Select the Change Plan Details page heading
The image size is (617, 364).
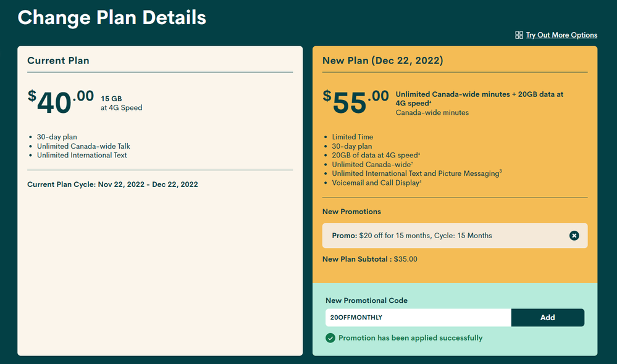pyautogui.click(x=112, y=17)
